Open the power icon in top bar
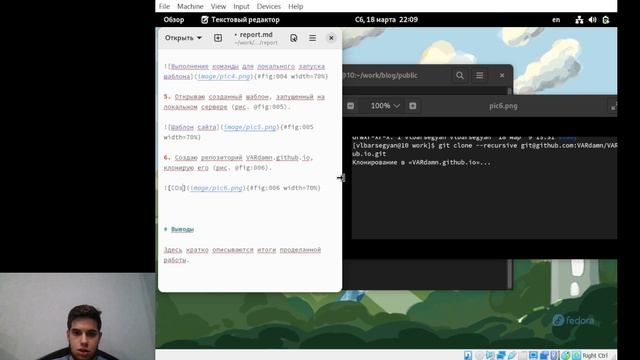This screenshot has width=640, height=360. tap(606, 20)
